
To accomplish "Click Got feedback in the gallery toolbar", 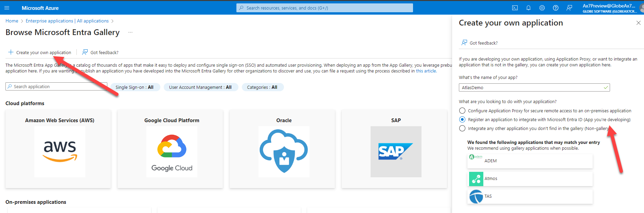I will 100,52.
